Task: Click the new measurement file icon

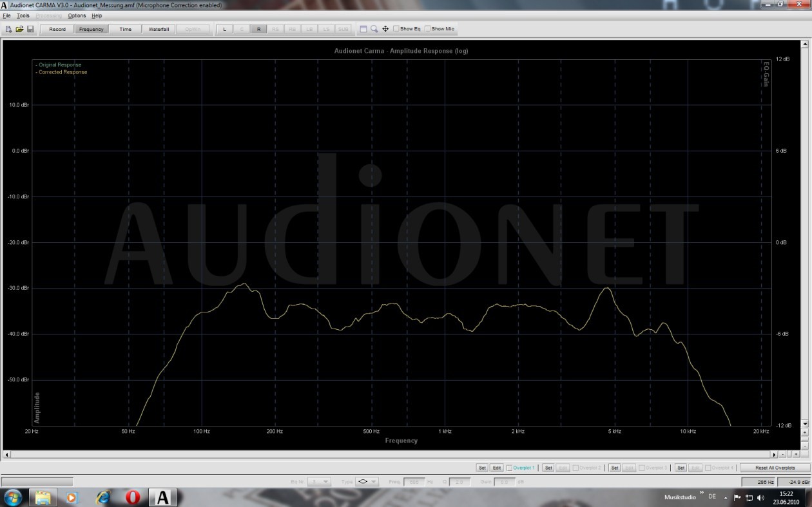Action: point(9,29)
